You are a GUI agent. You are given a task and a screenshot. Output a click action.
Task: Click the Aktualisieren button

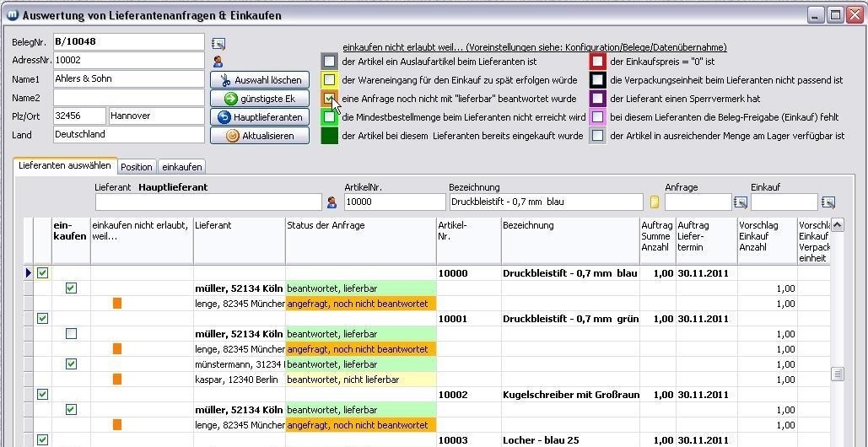(260, 136)
